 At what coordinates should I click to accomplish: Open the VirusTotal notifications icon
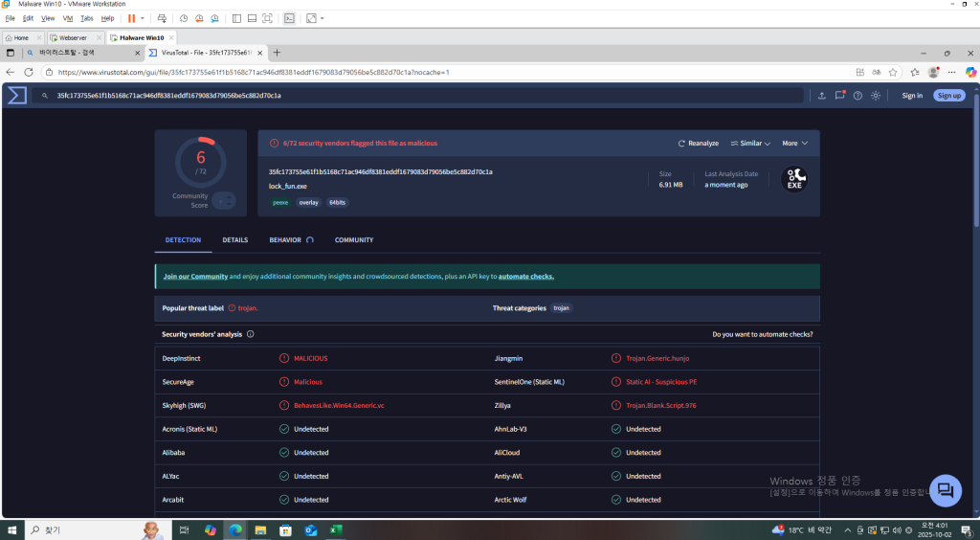[839, 96]
